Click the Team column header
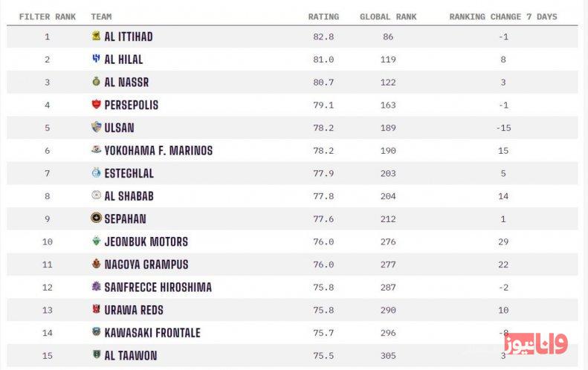The width and height of the screenshot is (588, 370). pos(101,16)
